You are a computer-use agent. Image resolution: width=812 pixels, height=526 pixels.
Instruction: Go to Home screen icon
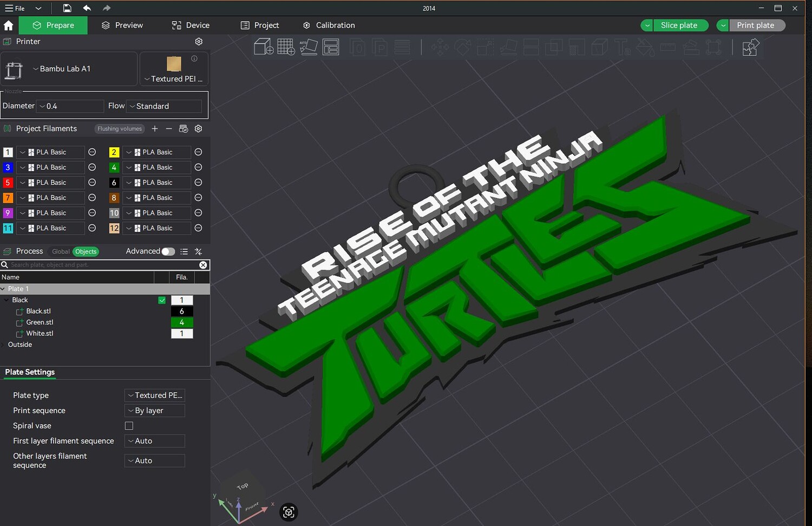pyautogui.click(x=8, y=25)
